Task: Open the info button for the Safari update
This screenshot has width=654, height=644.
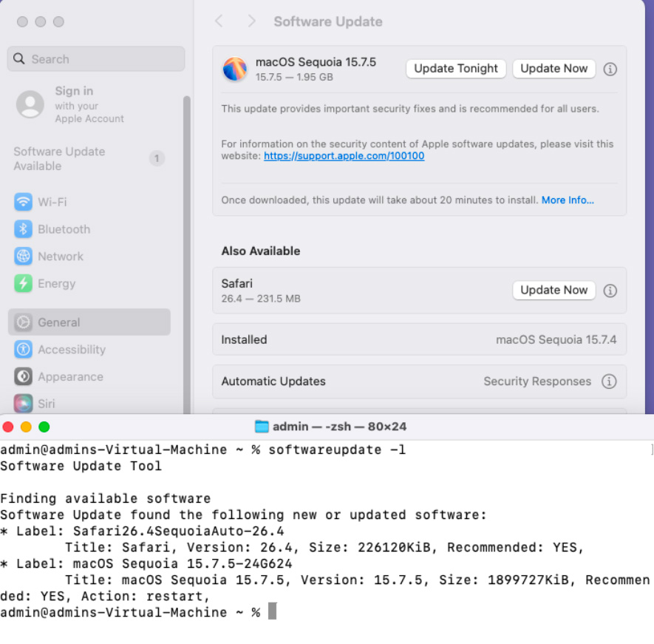Action: coord(610,291)
